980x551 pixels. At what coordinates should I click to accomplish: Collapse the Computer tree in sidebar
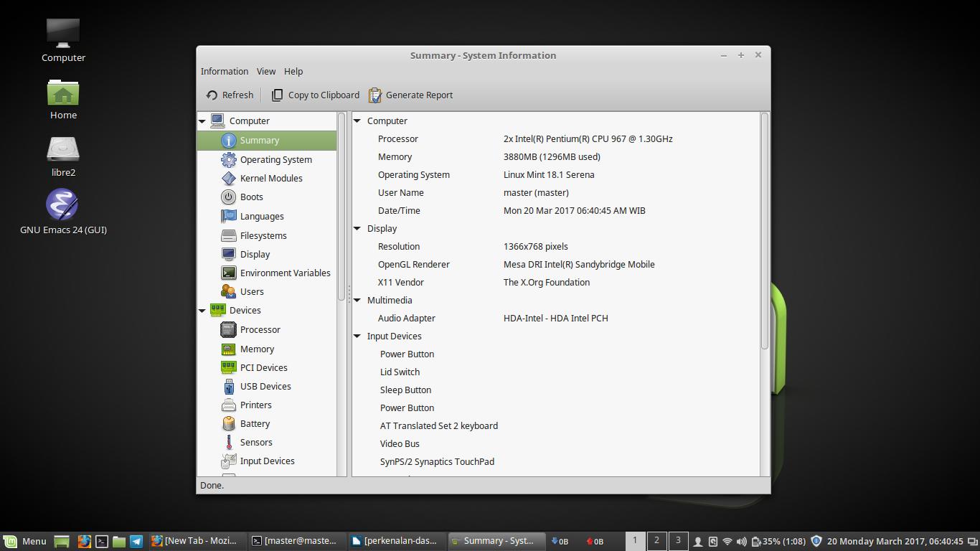click(202, 121)
